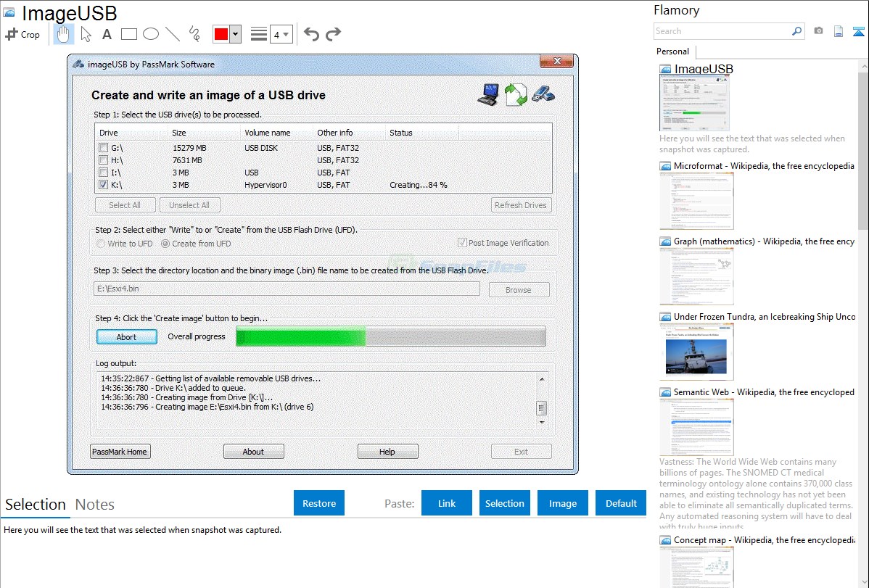The width and height of the screenshot is (869, 588).
Task: Click the Default paste button
Action: (621, 503)
